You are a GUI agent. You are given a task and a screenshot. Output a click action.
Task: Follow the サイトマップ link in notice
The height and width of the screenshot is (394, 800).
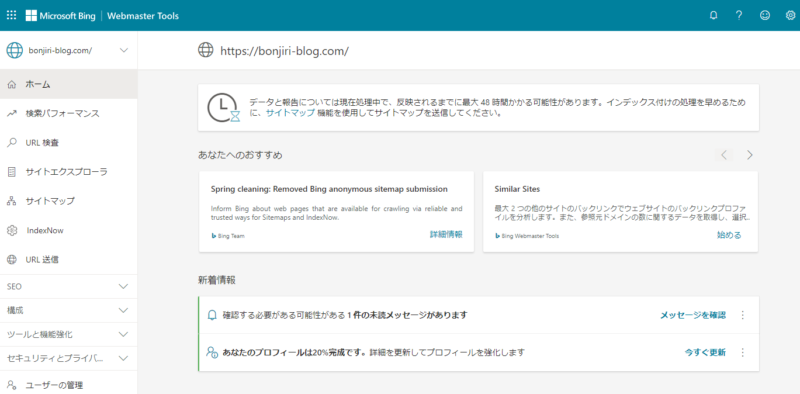[x=290, y=113]
